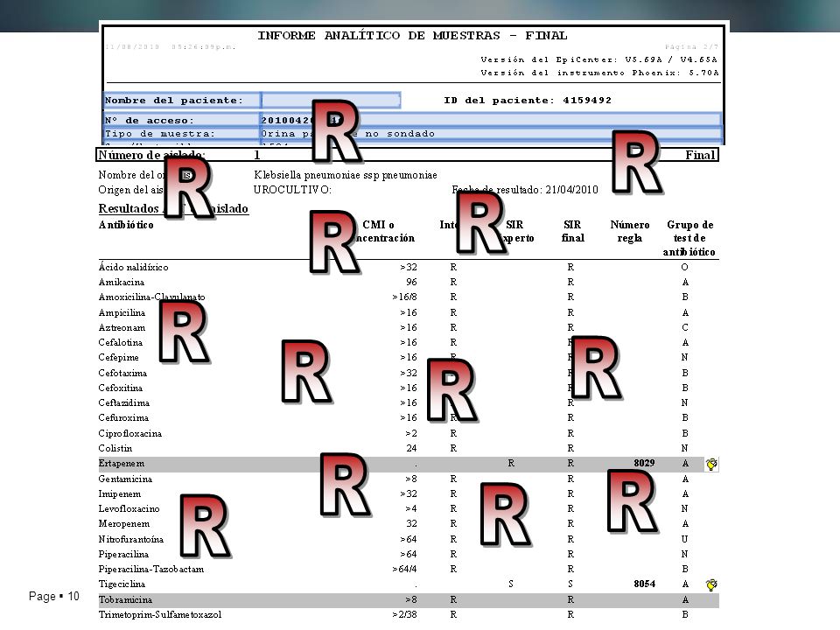Click CMI value 96 for Amikacina

tap(411, 282)
